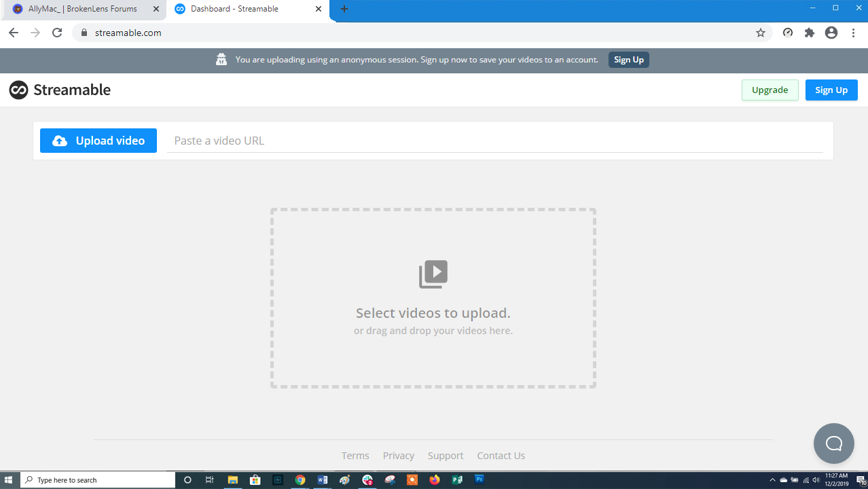Launch Microsoft Store from the taskbar
This screenshot has height=489, width=868.
point(255,479)
